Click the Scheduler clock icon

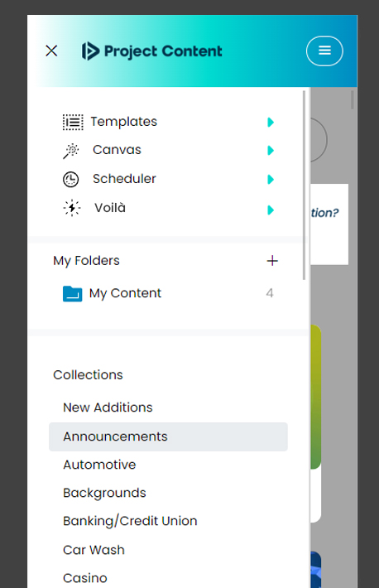pos(71,179)
